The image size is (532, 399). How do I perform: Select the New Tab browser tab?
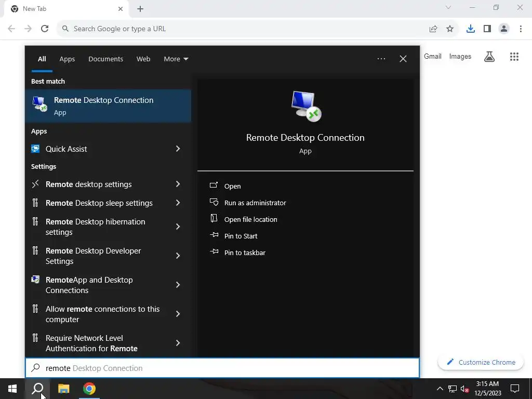[x=66, y=9]
